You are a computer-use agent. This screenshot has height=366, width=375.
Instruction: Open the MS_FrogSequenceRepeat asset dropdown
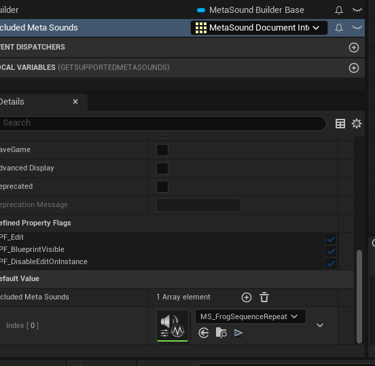point(250,317)
